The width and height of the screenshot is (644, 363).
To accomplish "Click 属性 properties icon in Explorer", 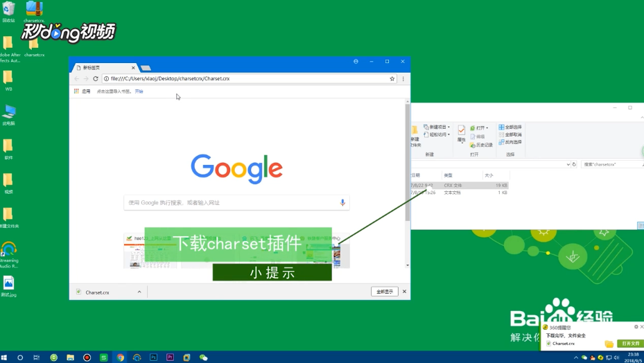I will click(x=462, y=134).
